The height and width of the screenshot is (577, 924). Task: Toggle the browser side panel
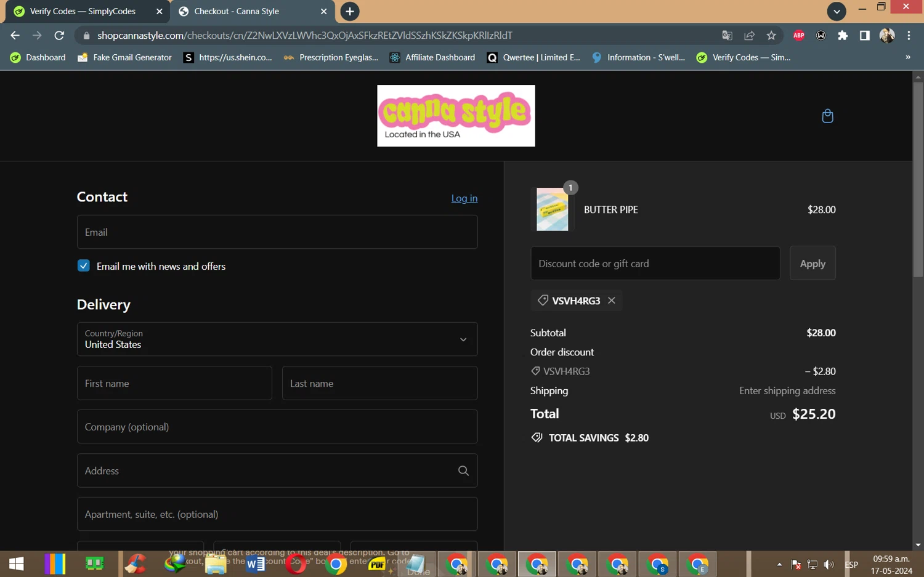[x=865, y=36]
